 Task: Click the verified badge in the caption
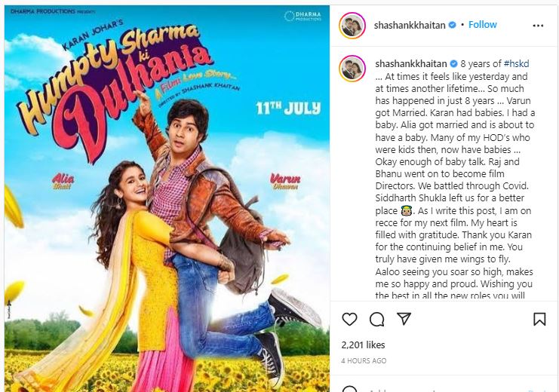[453, 64]
